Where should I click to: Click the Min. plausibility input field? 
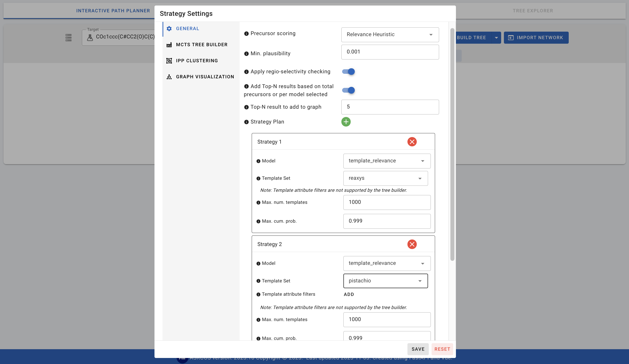(390, 52)
